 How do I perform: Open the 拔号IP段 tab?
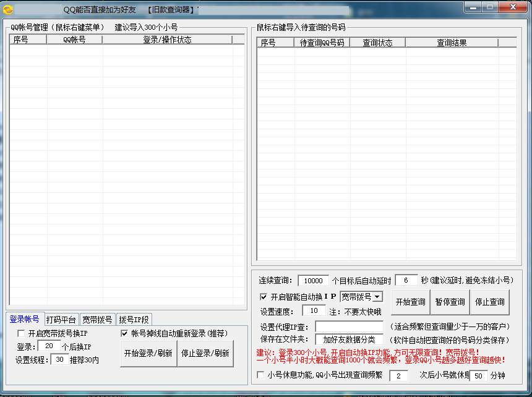134,319
